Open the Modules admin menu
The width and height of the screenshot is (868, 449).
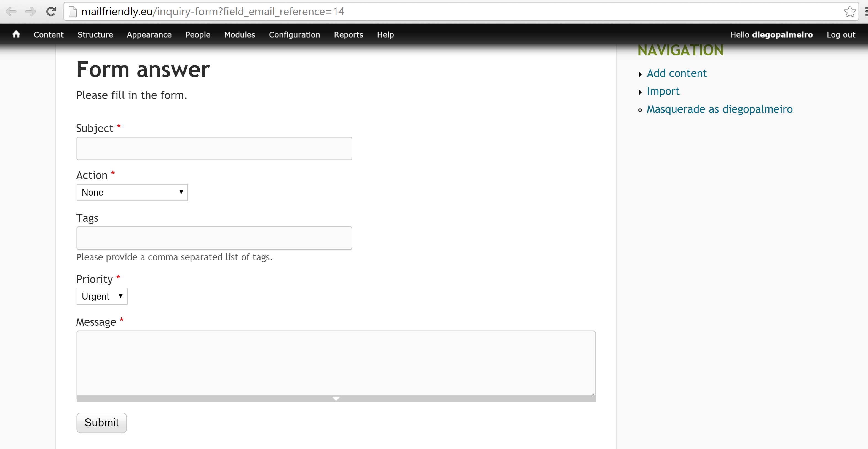(240, 35)
